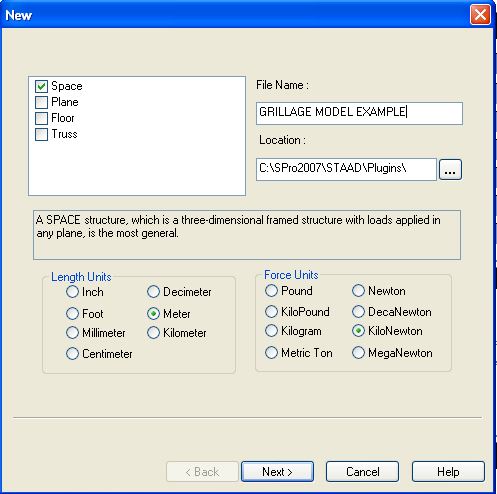The image size is (497, 494).
Task: Select Pound force unit
Action: pos(271,291)
